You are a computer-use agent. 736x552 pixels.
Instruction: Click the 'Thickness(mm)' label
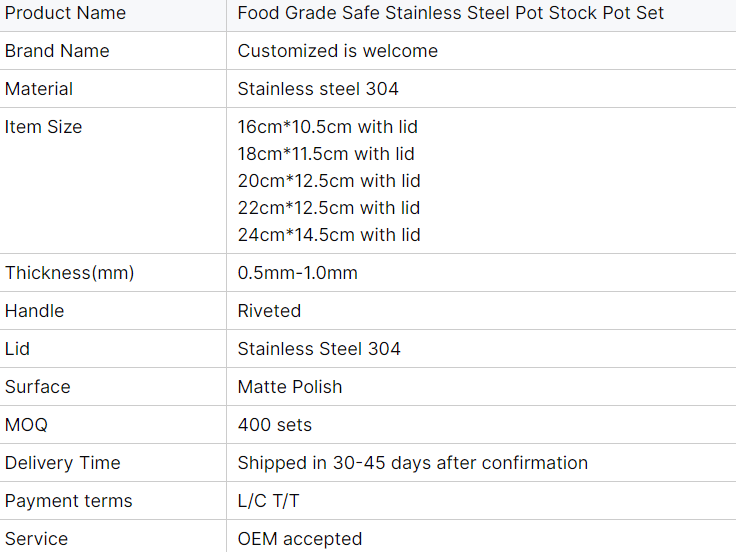click(x=69, y=273)
